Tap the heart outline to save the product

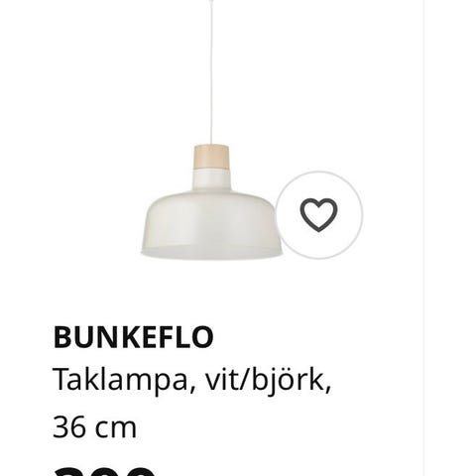coord(319,215)
